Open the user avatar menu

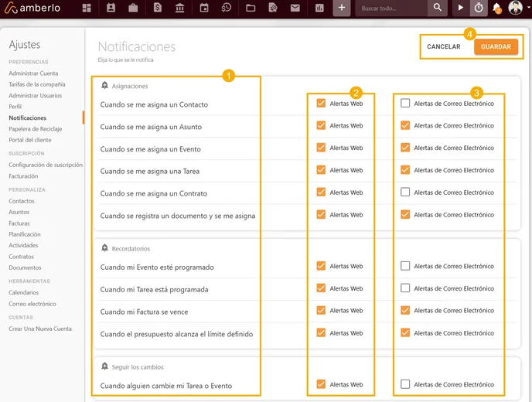[515, 8]
